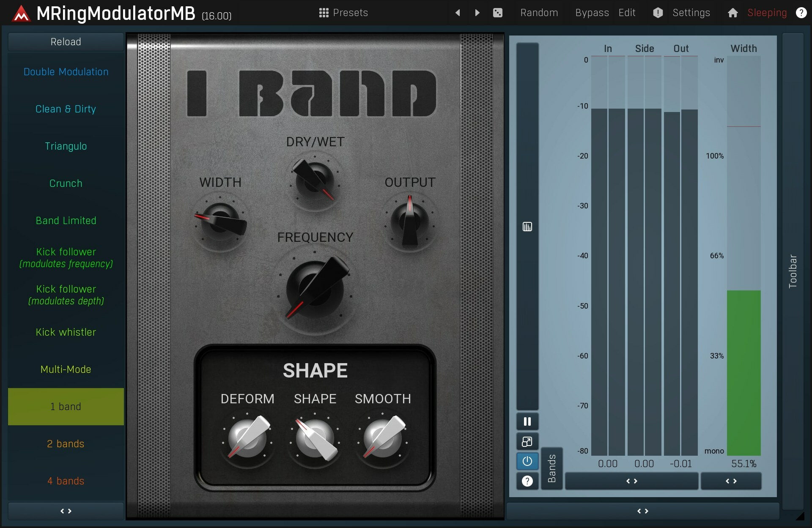This screenshot has width=812, height=528.
Task: Open presets browser via grid icon
Action: 323,13
